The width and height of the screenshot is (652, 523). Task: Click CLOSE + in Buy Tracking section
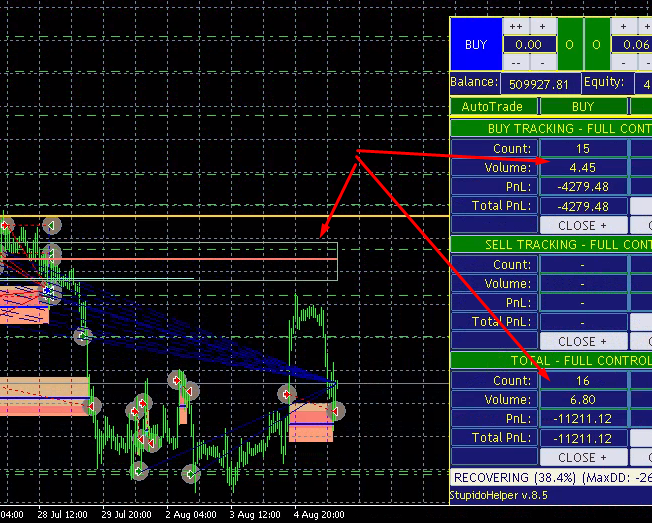[x=583, y=225]
